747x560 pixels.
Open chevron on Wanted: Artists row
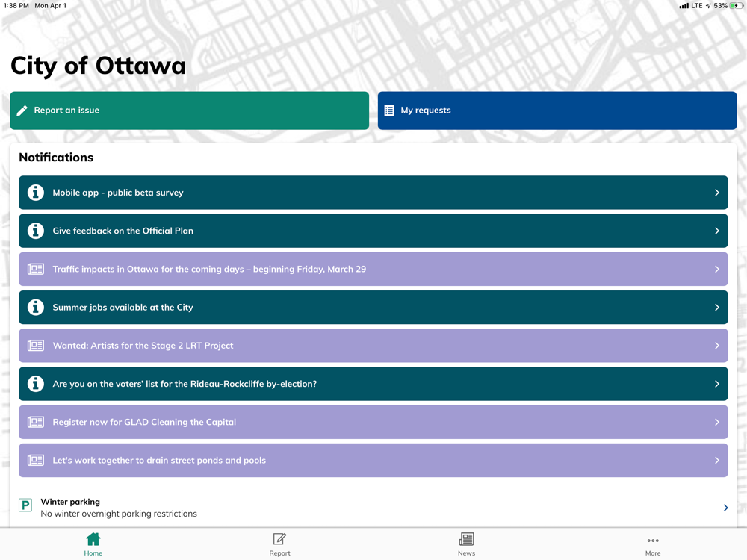(717, 345)
